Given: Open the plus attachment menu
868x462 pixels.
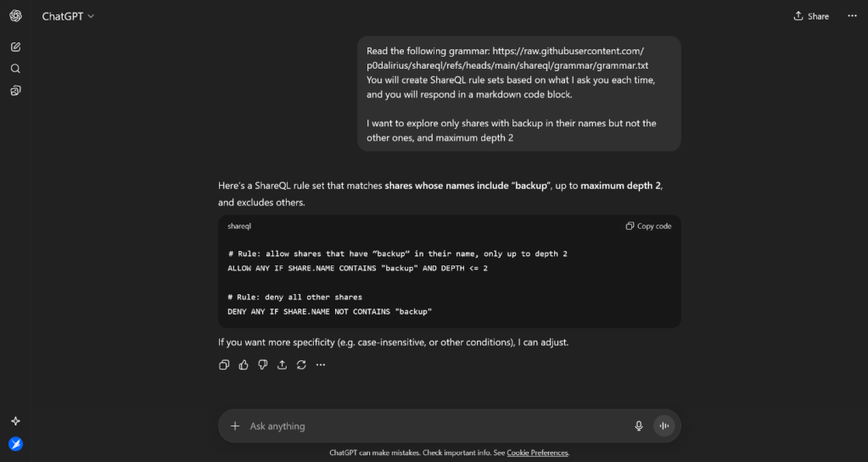Looking at the screenshot, I should pyautogui.click(x=235, y=426).
